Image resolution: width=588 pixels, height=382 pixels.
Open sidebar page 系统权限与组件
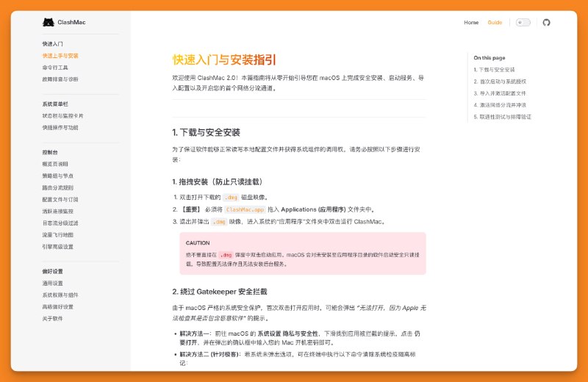point(60,295)
